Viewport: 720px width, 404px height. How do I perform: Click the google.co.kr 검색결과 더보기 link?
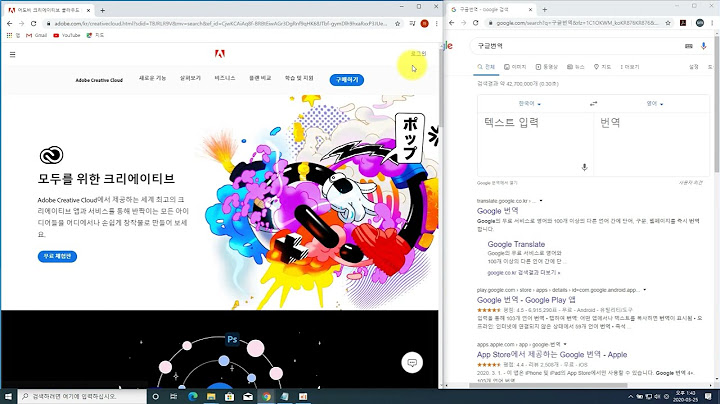(523, 273)
